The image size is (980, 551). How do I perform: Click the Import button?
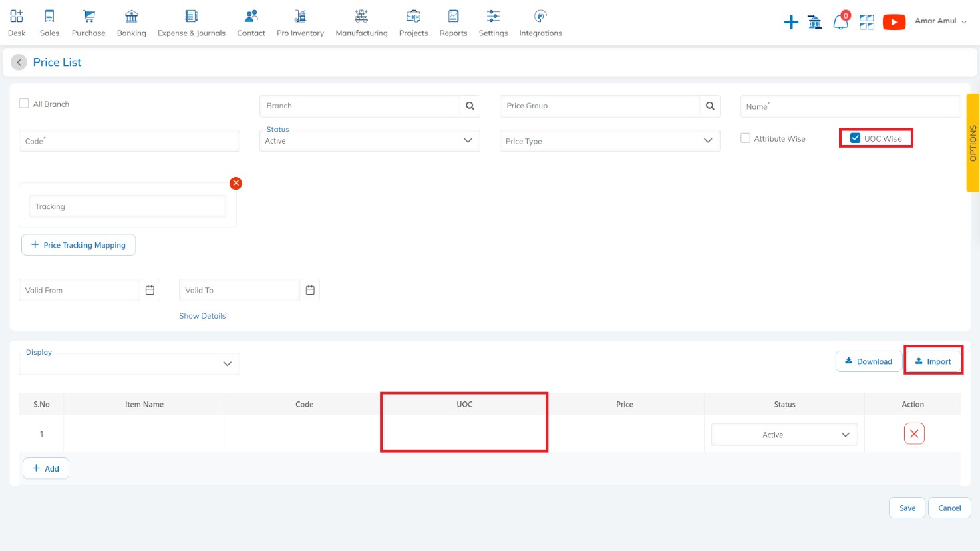[933, 361]
